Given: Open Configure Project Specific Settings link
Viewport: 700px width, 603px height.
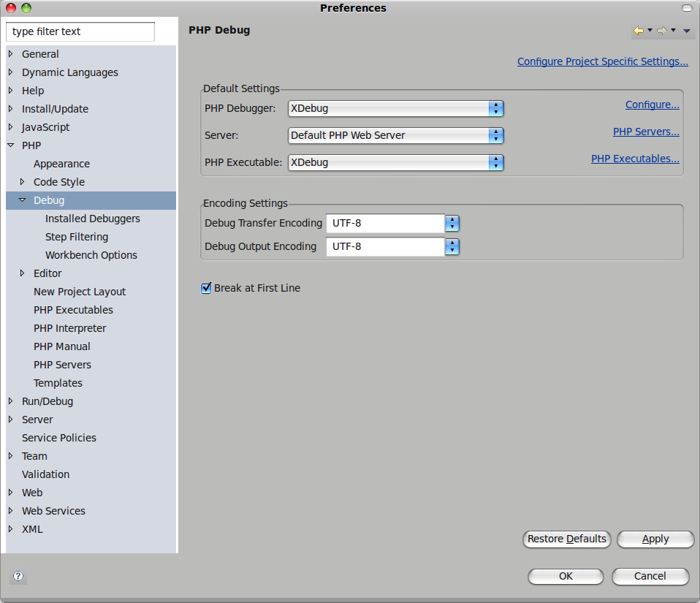Looking at the screenshot, I should pyautogui.click(x=602, y=61).
